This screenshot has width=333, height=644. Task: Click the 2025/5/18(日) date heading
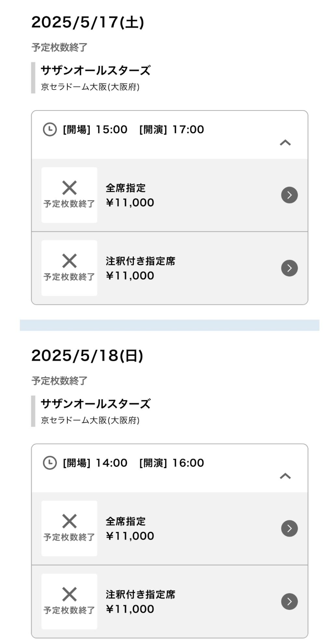tap(87, 355)
